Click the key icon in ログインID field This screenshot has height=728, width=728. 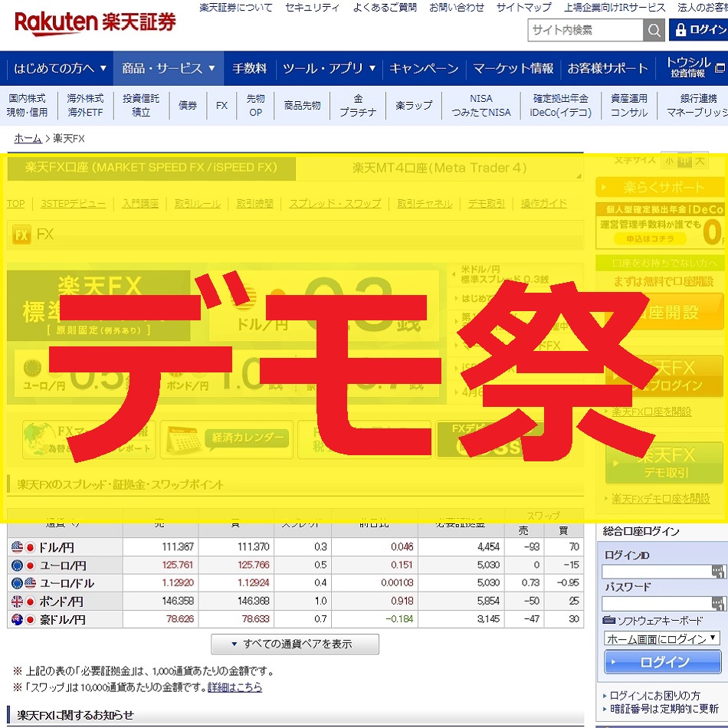pyautogui.click(x=718, y=572)
